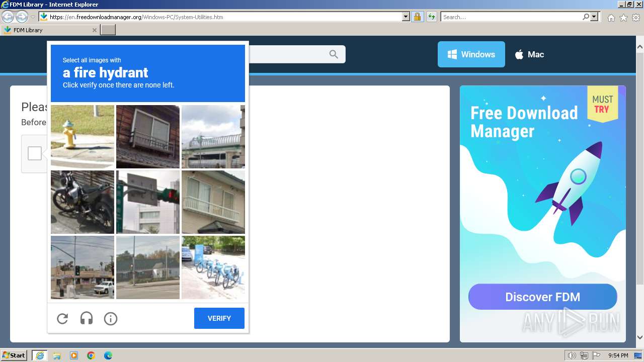Open a new blank tab

pos(108,30)
